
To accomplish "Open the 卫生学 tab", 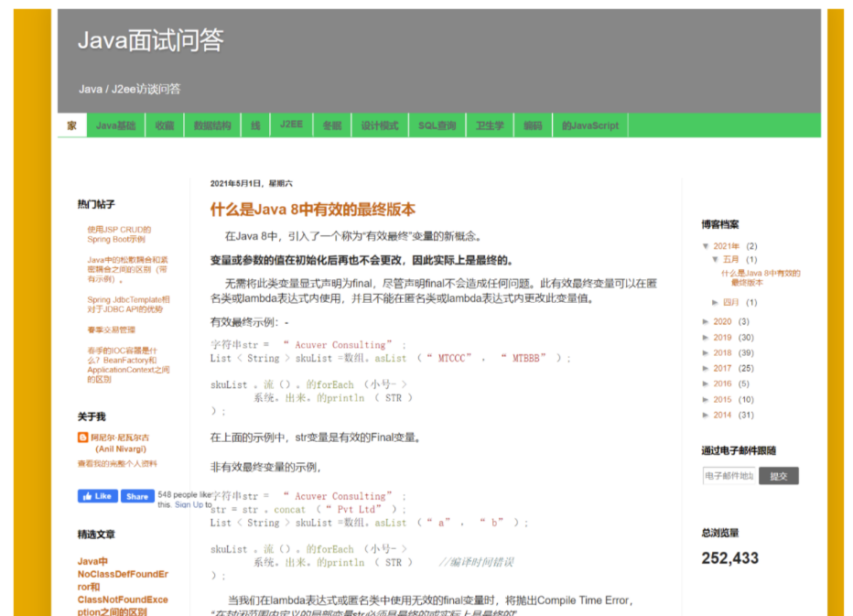I will click(x=490, y=125).
